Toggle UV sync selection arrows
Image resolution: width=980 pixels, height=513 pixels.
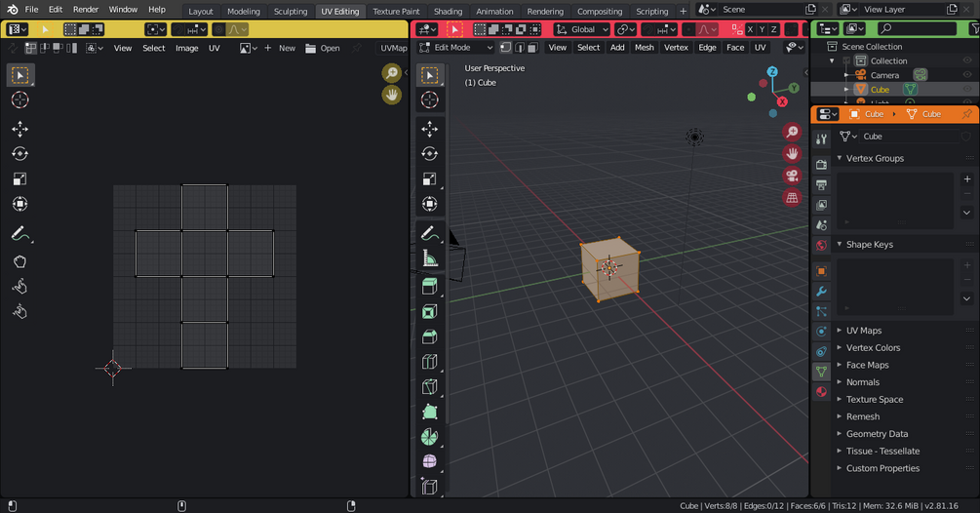click(13, 48)
